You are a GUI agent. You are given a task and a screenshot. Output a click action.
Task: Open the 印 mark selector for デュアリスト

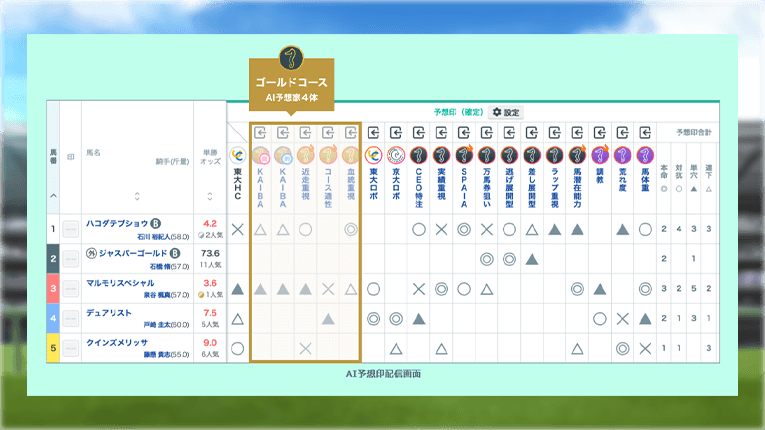pos(71,318)
